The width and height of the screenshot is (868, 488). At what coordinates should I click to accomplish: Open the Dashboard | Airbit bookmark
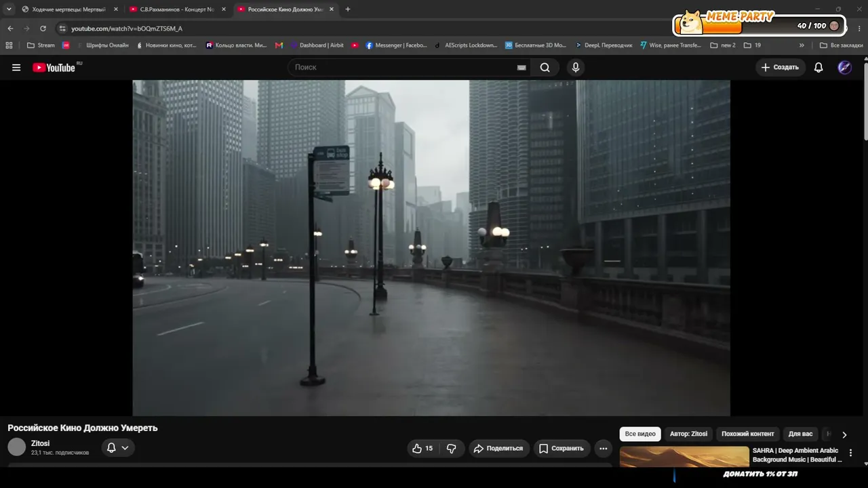(317, 45)
